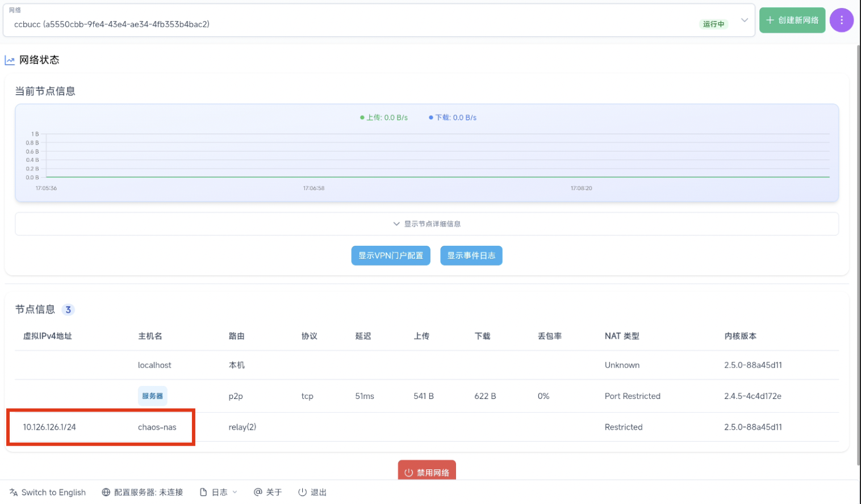Click 显示VPN门户配置 button

tap(390, 255)
